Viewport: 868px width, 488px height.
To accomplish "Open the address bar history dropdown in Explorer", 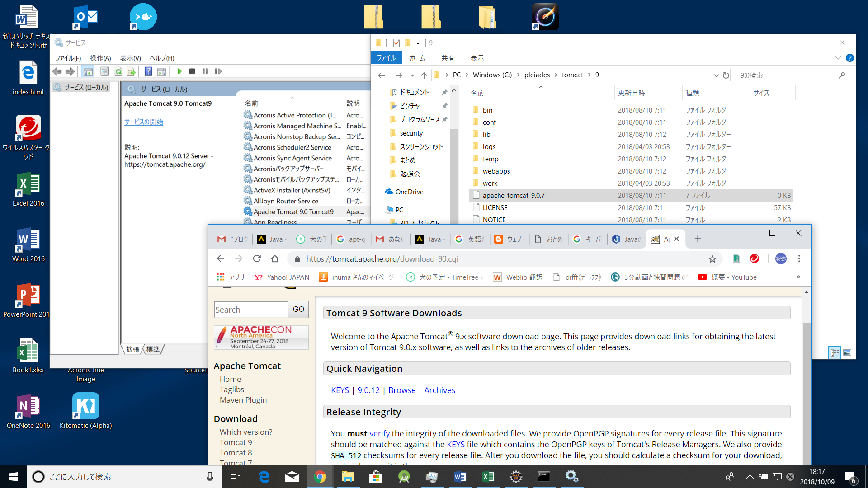I will (x=716, y=75).
